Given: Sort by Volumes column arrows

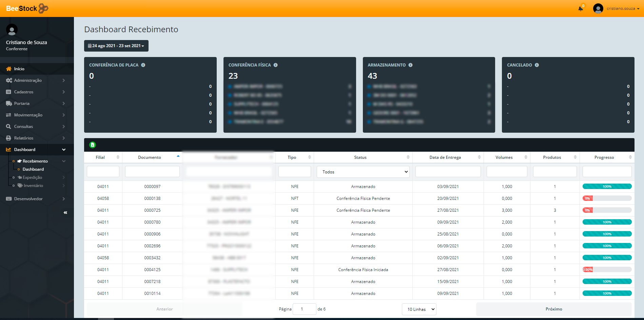Looking at the screenshot, I should tap(526, 157).
